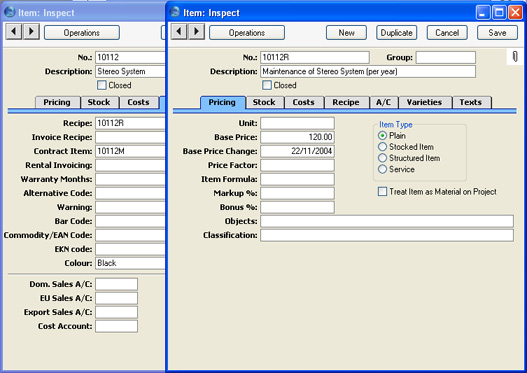
Task: Click the Base Price Change date field
Action: 297,151
